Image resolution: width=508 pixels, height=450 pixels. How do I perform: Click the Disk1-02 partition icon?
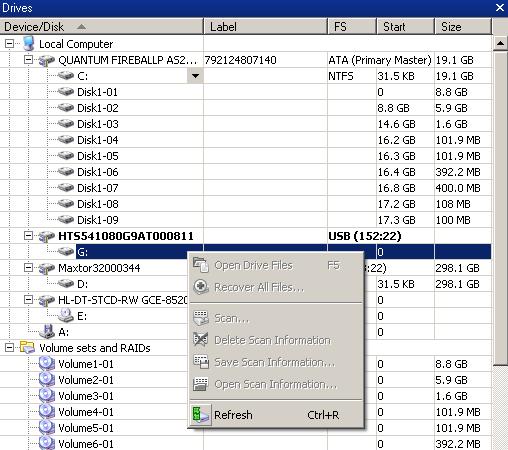point(66,108)
